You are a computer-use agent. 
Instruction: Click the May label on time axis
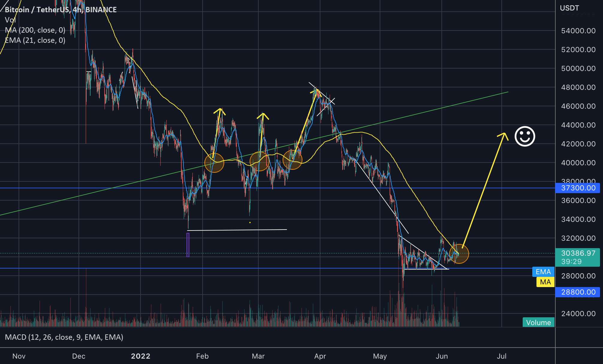pos(380,356)
